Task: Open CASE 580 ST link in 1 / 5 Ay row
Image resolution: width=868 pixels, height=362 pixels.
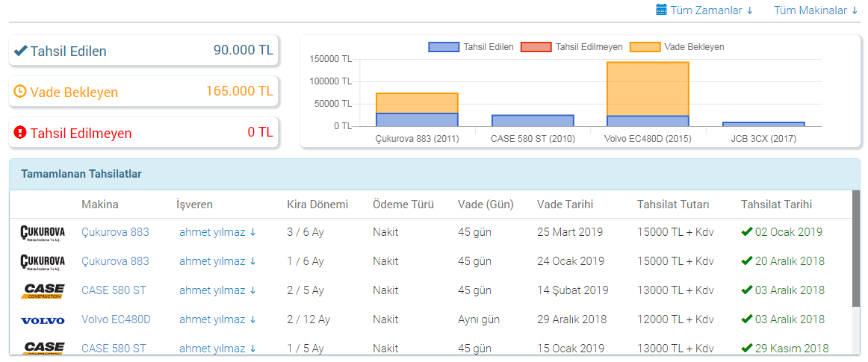Action: [x=114, y=348]
